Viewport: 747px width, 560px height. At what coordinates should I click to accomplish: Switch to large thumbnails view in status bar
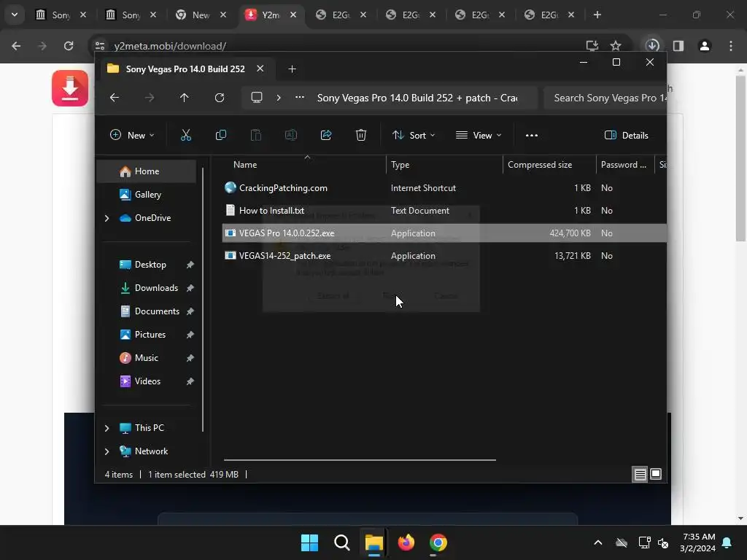click(656, 474)
